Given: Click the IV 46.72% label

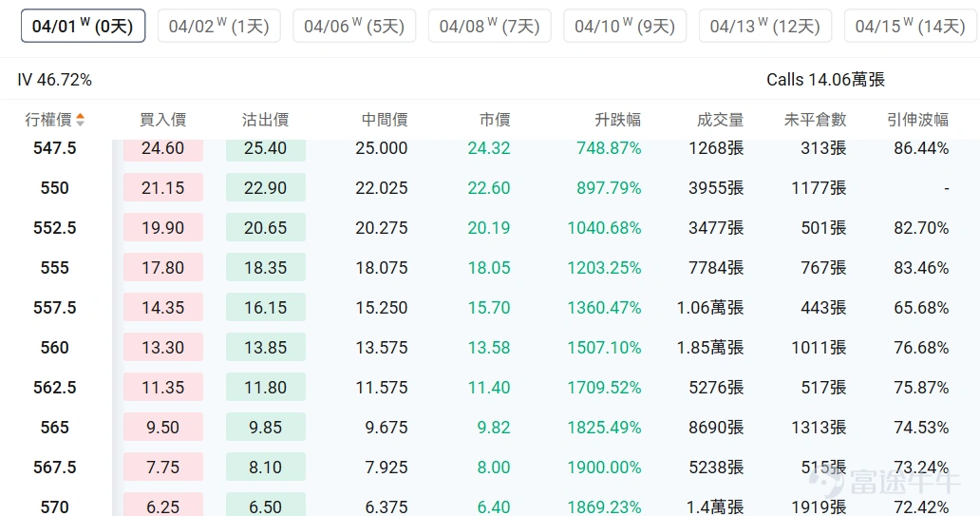Looking at the screenshot, I should [54, 80].
